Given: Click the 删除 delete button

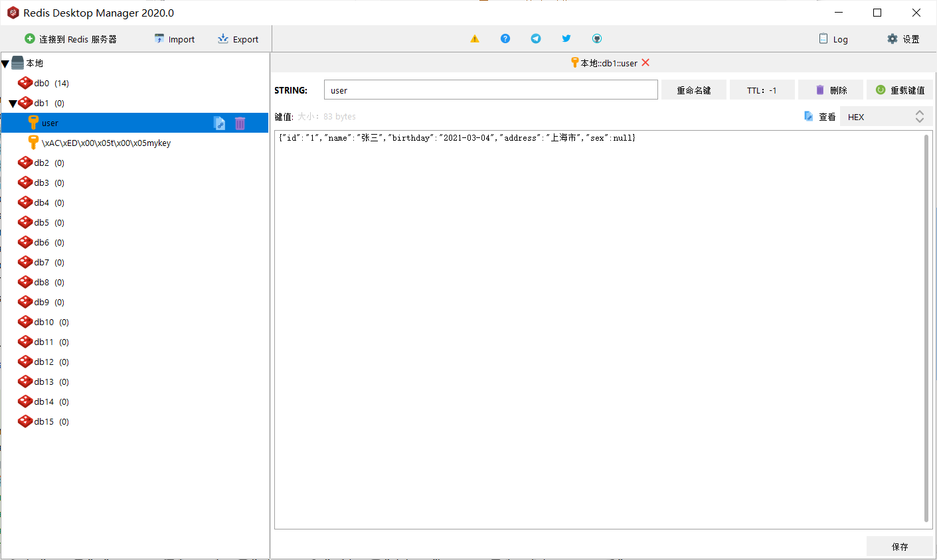Looking at the screenshot, I should [831, 90].
